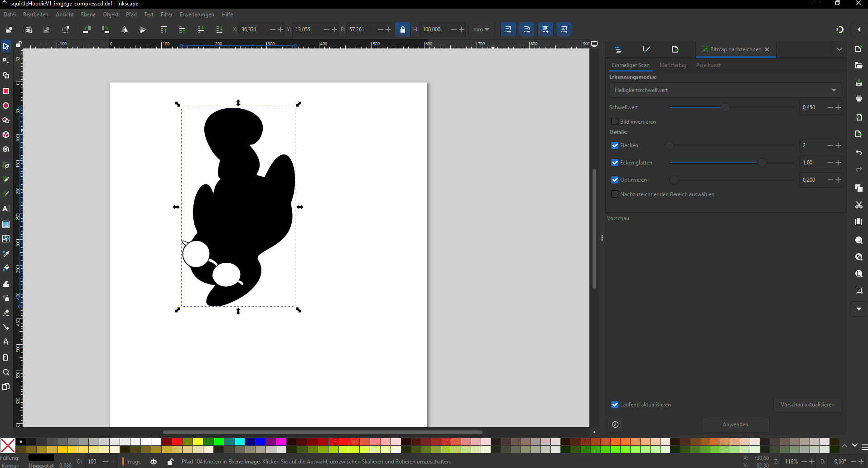The height and width of the screenshot is (468, 868).
Task: Lower selection to bottom
Action: 219,29
